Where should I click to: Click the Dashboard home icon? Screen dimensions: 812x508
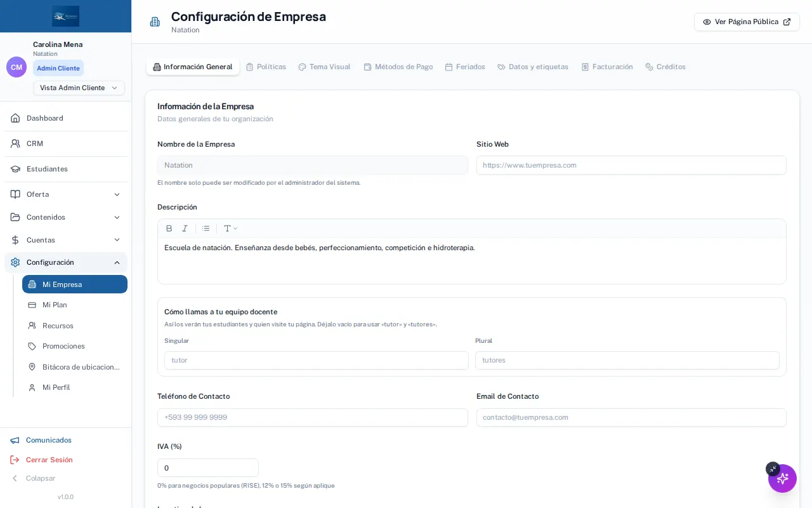(15, 118)
